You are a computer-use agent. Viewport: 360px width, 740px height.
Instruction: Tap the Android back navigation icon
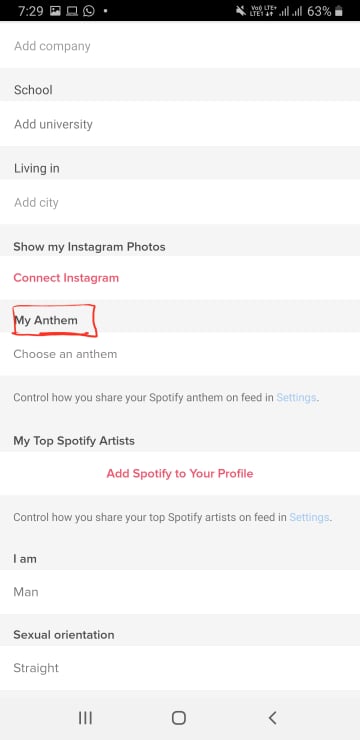[x=272, y=718]
